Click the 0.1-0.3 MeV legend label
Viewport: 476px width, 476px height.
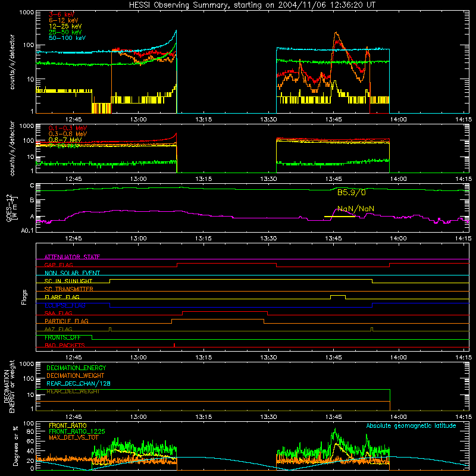(x=68, y=129)
